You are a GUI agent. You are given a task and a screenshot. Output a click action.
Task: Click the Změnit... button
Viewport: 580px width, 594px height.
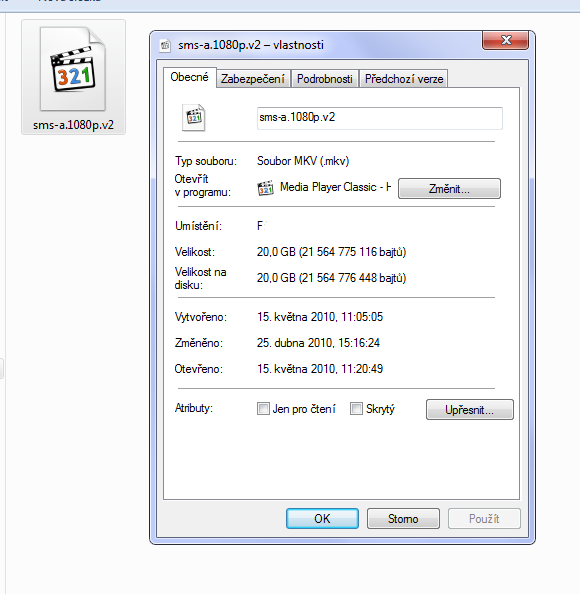click(x=449, y=189)
